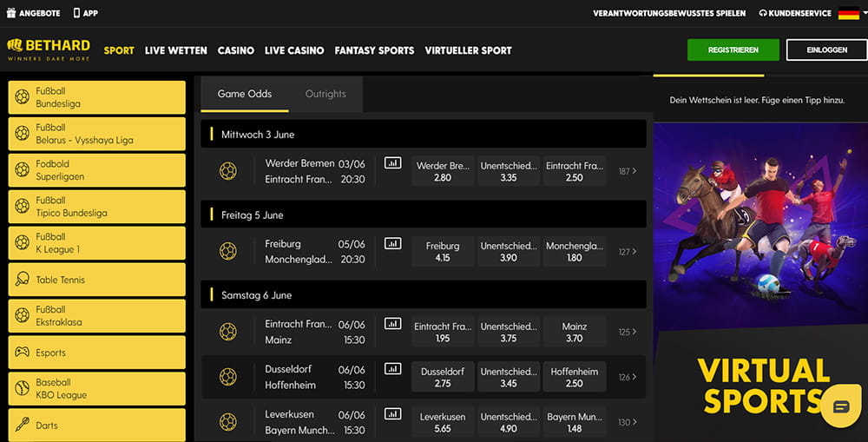The height and width of the screenshot is (442, 868).
Task: Open statistics icon for Eintracht Frankfurt vs Mainz
Action: (392, 324)
